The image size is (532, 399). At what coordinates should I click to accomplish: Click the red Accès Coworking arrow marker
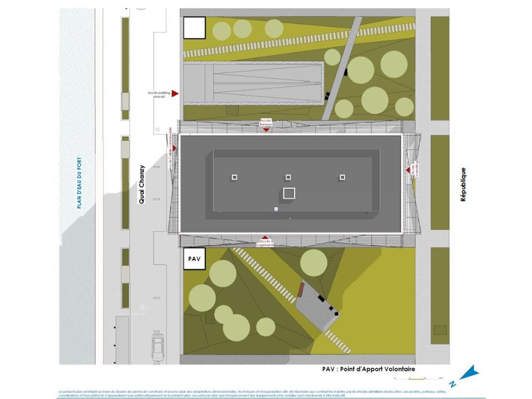click(408, 170)
